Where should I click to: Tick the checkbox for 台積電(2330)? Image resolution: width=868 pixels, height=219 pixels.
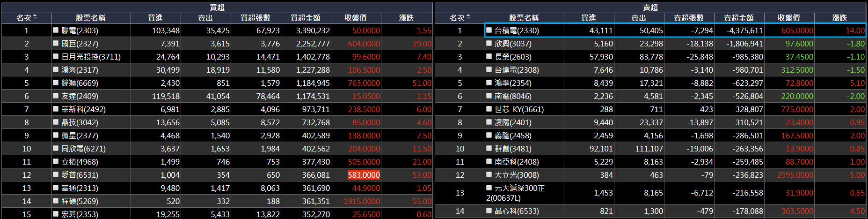pyautogui.click(x=489, y=30)
